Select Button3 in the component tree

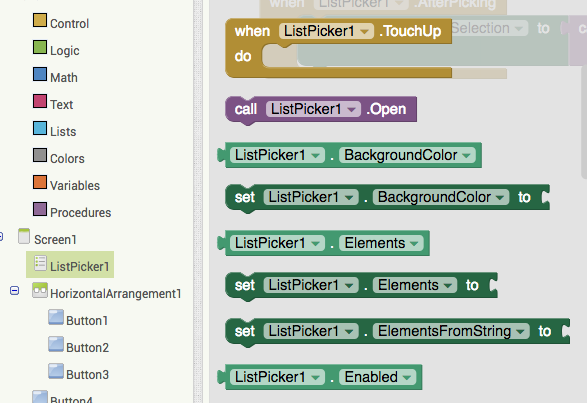88,374
